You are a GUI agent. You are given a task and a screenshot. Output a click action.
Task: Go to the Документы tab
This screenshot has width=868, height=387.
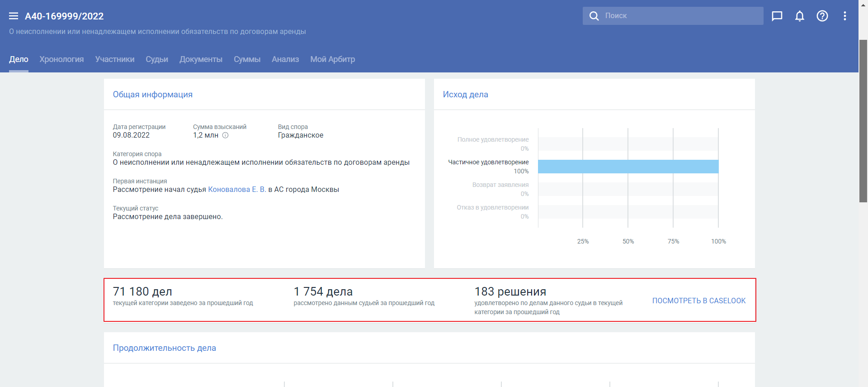(201, 59)
